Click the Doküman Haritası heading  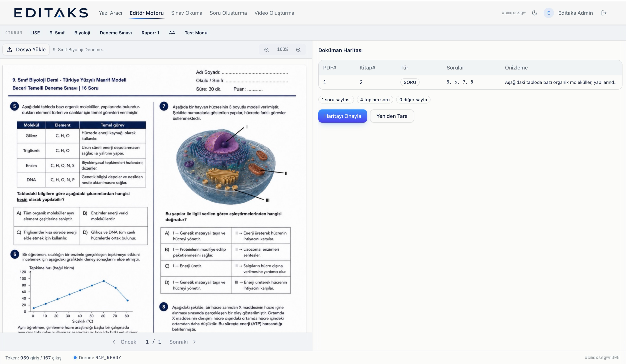click(x=340, y=50)
